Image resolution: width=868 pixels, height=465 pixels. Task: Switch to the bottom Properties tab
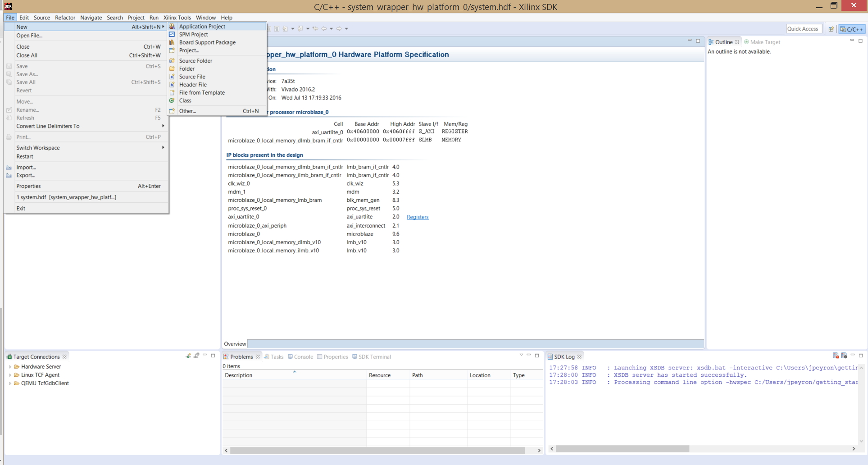[x=332, y=357]
